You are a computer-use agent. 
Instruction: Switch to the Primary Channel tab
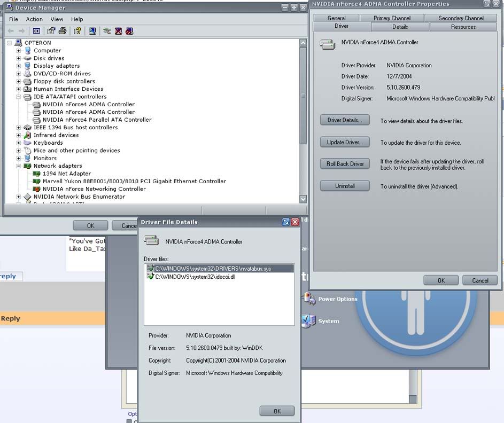[x=392, y=18]
